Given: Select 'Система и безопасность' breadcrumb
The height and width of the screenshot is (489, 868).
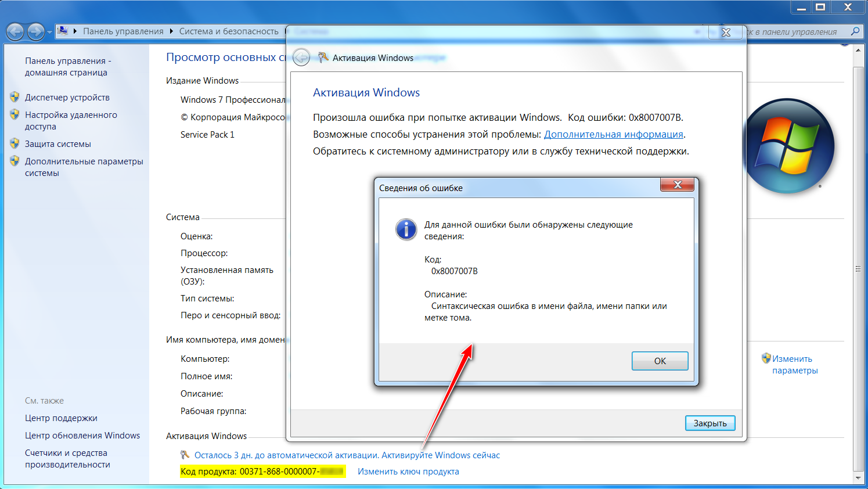Looking at the screenshot, I should [x=229, y=31].
